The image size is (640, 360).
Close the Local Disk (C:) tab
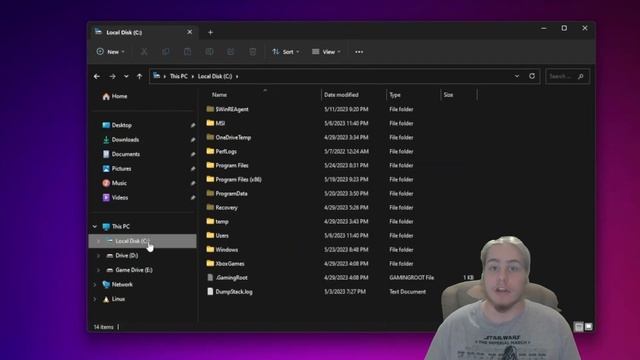pyautogui.click(x=189, y=32)
